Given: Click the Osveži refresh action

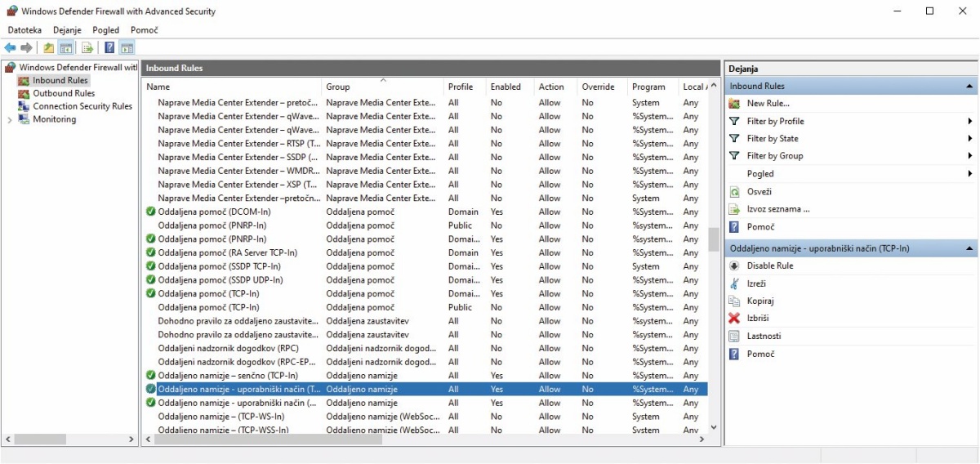Looking at the screenshot, I should 759,191.
